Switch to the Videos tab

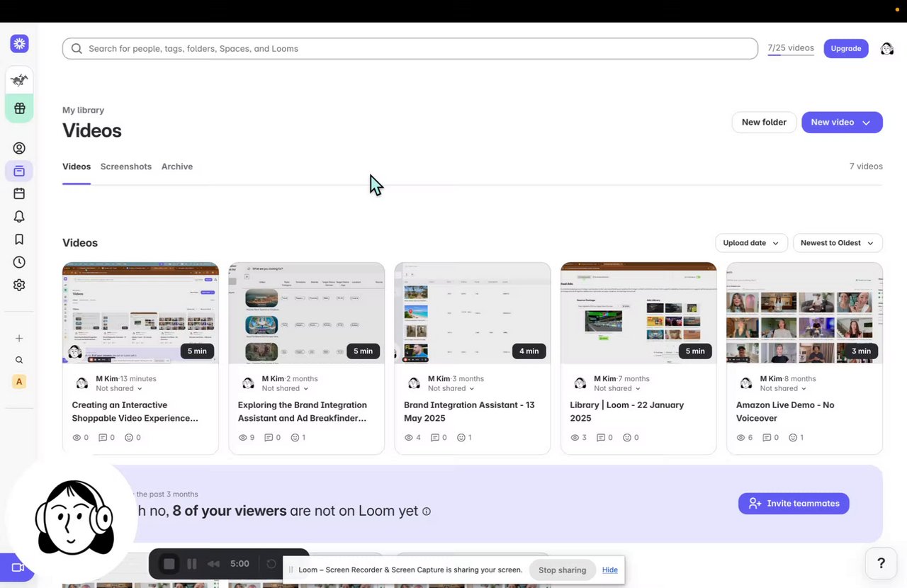[x=77, y=166]
